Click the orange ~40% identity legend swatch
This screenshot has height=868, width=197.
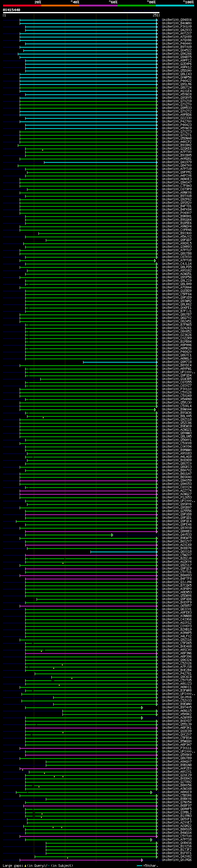(60, 6)
